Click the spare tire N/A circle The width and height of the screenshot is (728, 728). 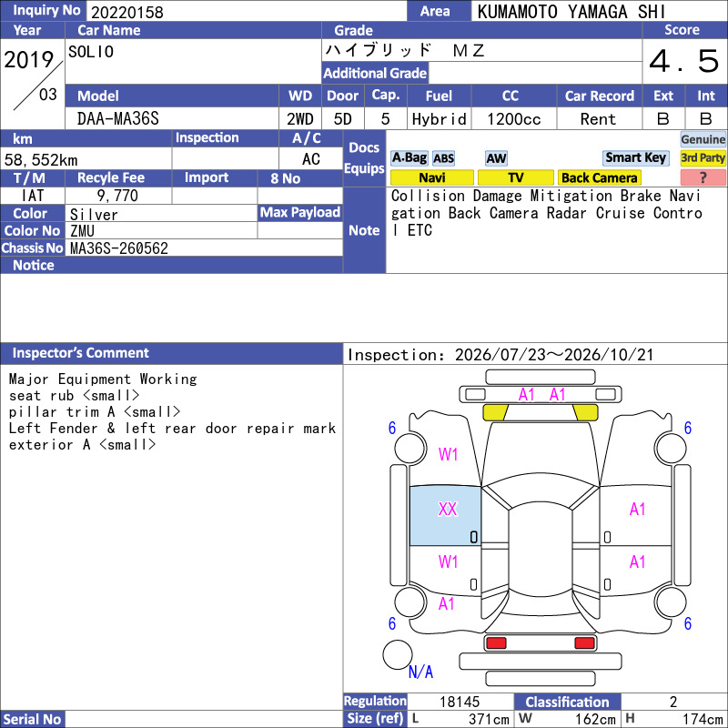pyautogui.click(x=398, y=654)
